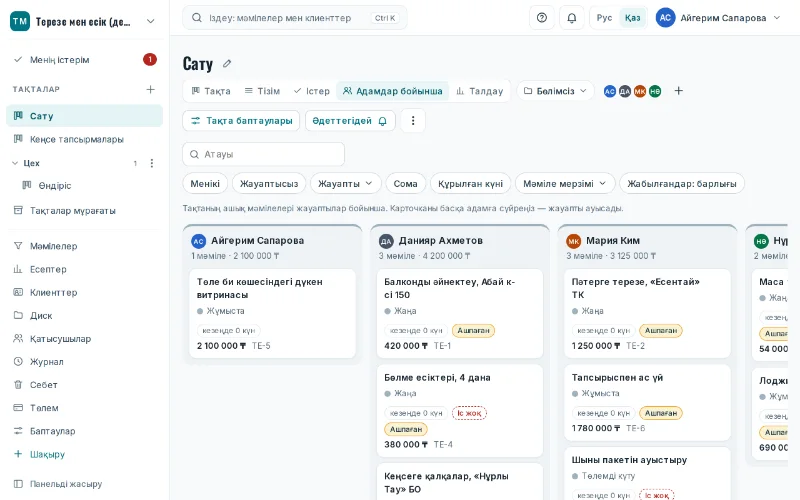800x500 pixels.
Task: Open Тақталар мұрағаты archive
Action: point(84,210)
